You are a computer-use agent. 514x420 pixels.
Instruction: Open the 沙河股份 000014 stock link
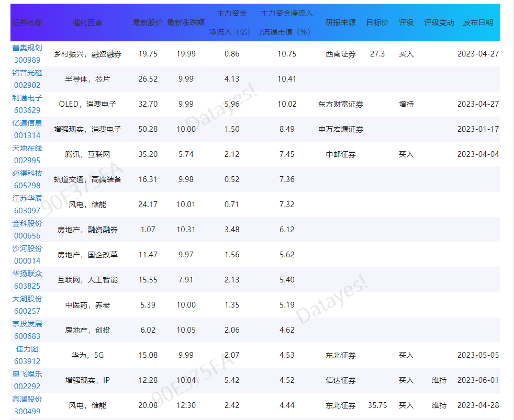pyautogui.click(x=27, y=255)
